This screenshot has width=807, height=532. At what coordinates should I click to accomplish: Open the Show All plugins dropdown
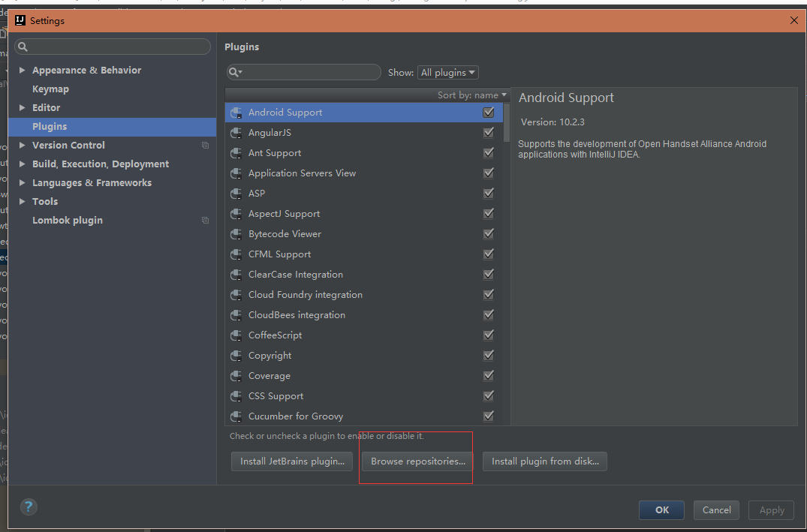tap(448, 73)
